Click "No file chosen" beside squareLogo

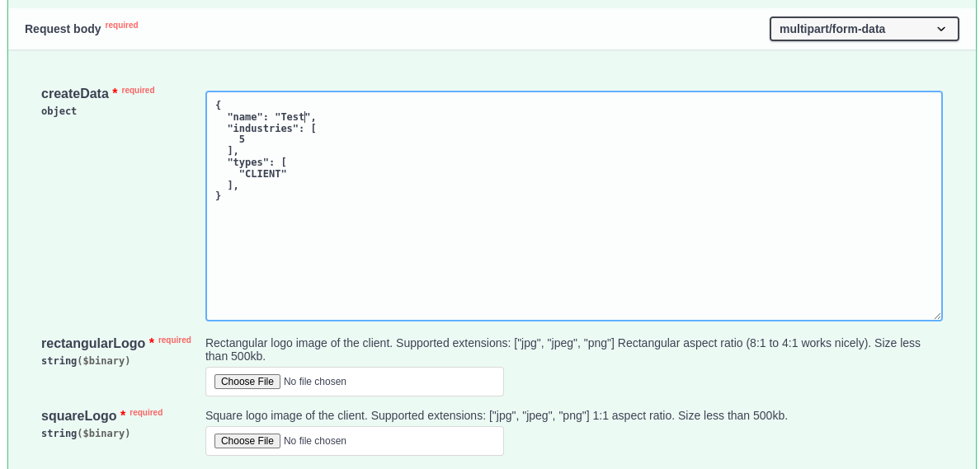click(315, 441)
